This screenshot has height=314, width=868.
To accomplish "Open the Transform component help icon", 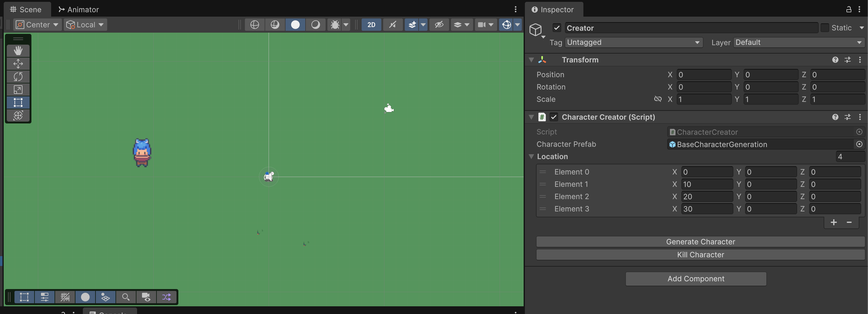I will [x=835, y=60].
